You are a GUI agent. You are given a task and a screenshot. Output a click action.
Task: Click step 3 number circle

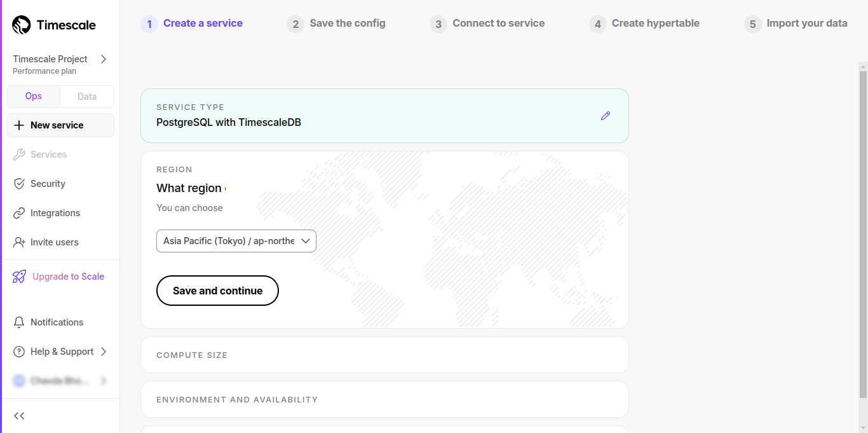coord(438,24)
